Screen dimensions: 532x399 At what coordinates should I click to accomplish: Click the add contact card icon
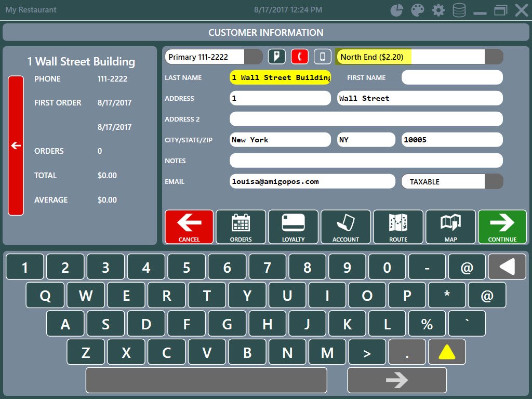tap(276, 57)
